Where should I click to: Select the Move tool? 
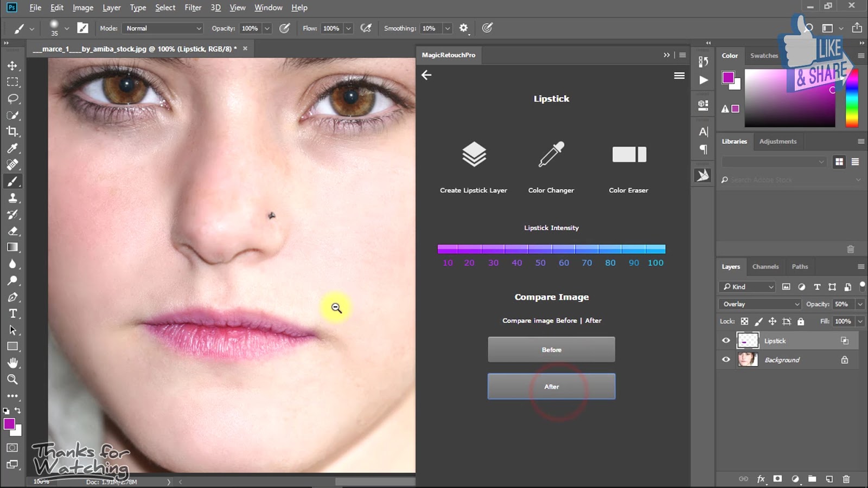point(12,66)
